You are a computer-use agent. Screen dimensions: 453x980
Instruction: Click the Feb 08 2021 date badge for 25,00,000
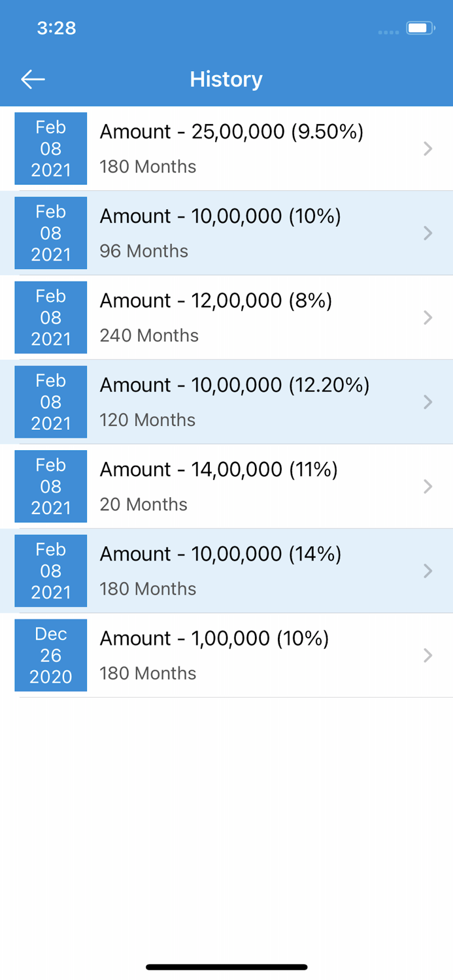[x=50, y=148]
